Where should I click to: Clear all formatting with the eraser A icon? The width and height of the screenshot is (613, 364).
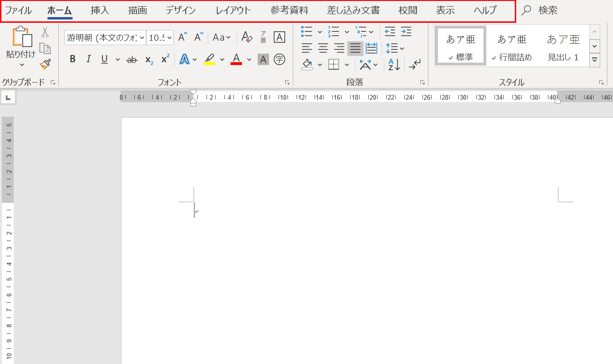(247, 37)
